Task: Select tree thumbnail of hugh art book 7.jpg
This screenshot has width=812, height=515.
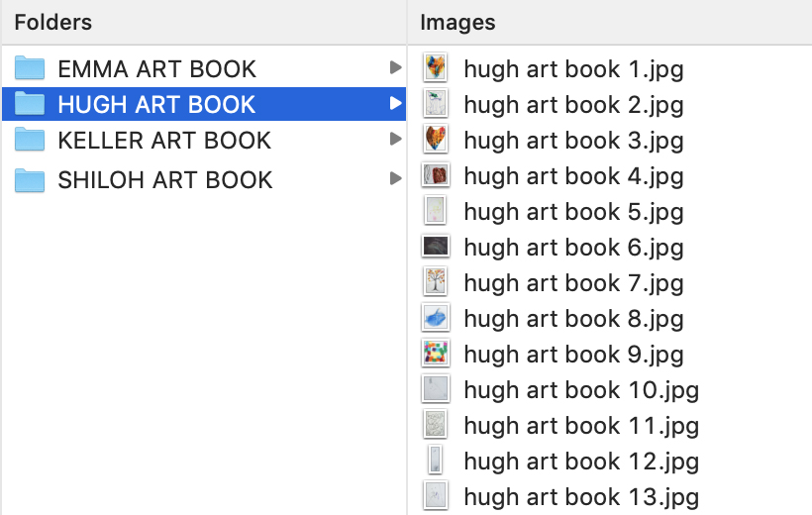Action: coord(436,282)
